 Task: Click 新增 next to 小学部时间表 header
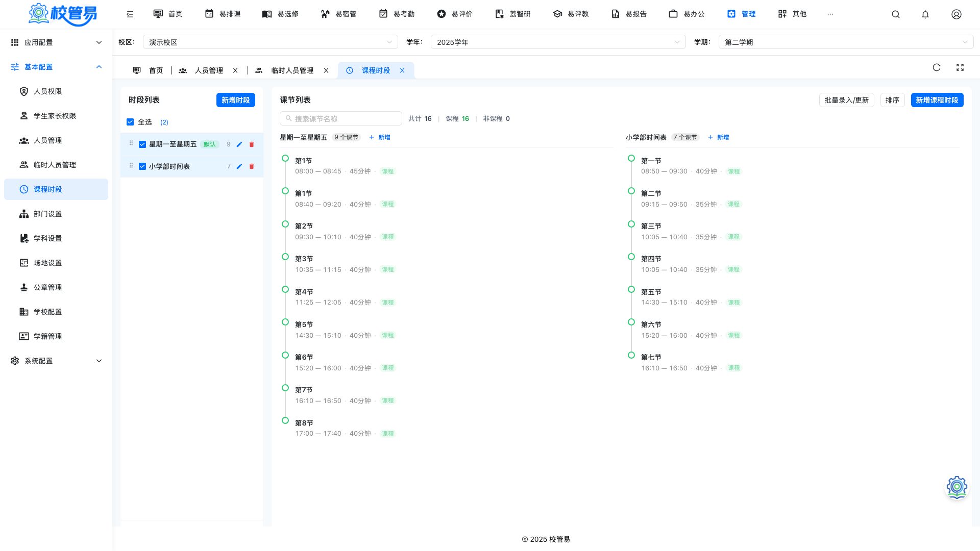[x=719, y=137]
